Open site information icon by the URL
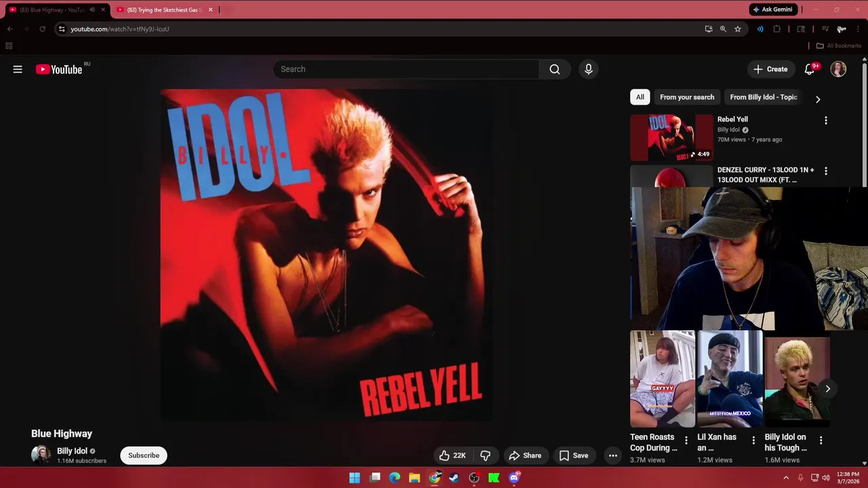The width and height of the screenshot is (868, 488). (62, 29)
